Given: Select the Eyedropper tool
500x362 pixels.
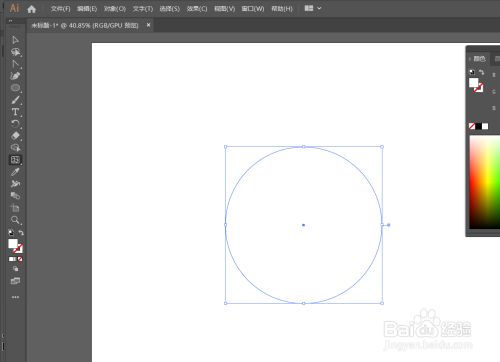Looking at the screenshot, I should (x=15, y=172).
